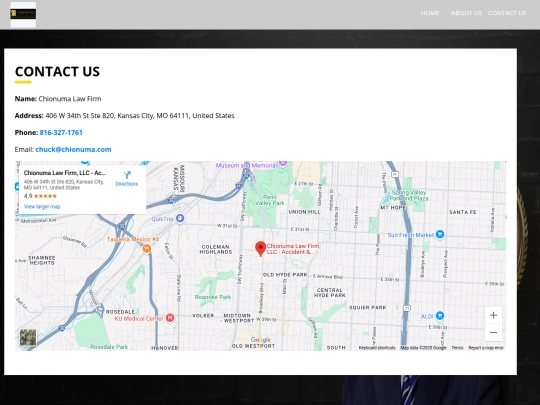Open the HOME menu item

(429, 13)
